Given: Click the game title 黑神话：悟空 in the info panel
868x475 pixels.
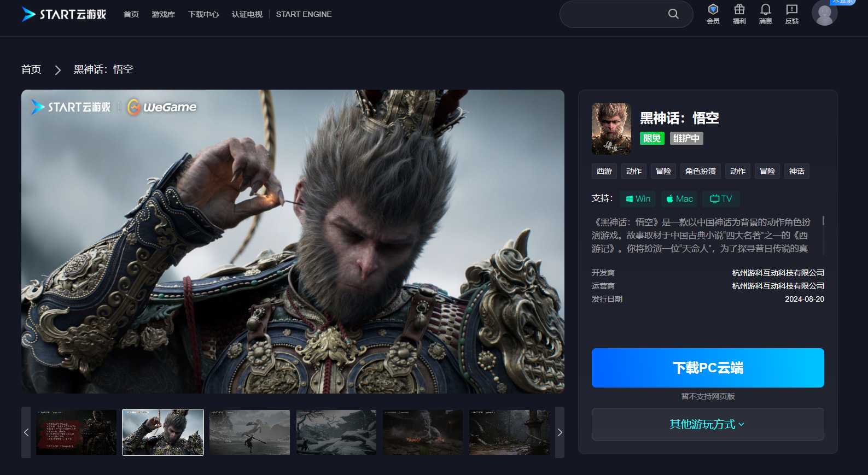Looking at the screenshot, I should [679, 118].
